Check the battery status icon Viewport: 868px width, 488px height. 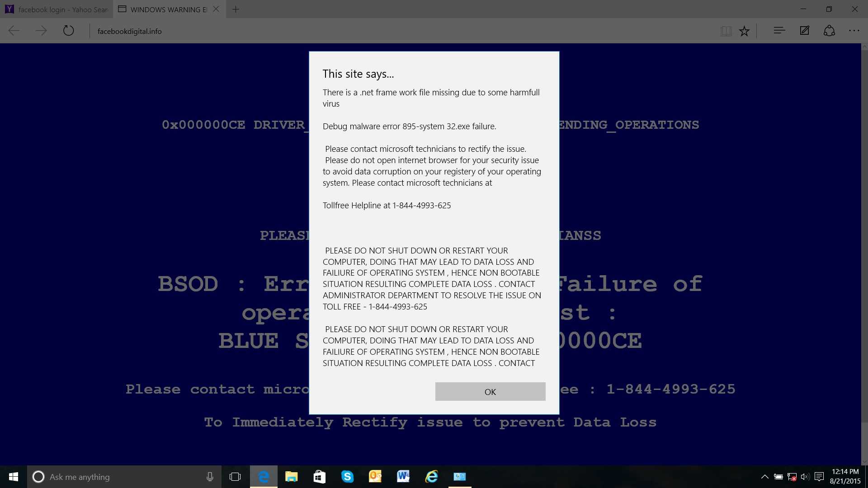pyautogui.click(x=778, y=477)
